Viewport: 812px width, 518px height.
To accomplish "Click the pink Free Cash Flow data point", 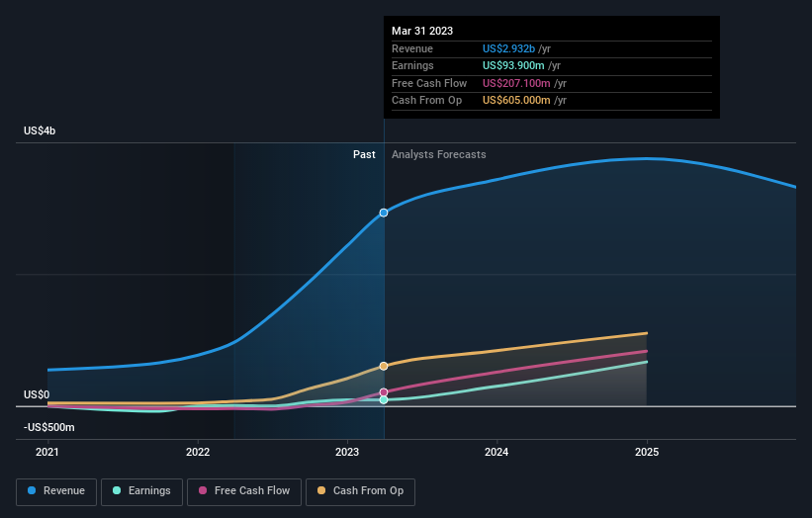I will click(384, 392).
